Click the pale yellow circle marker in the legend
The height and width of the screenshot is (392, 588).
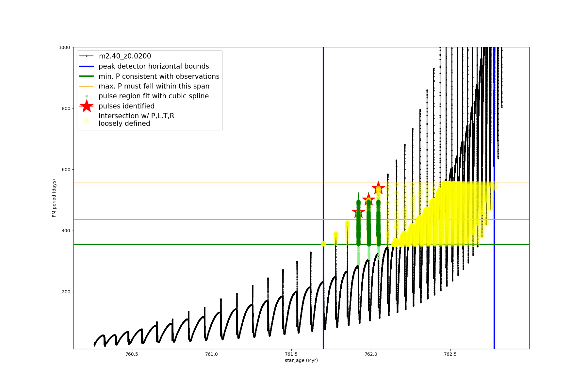click(87, 121)
